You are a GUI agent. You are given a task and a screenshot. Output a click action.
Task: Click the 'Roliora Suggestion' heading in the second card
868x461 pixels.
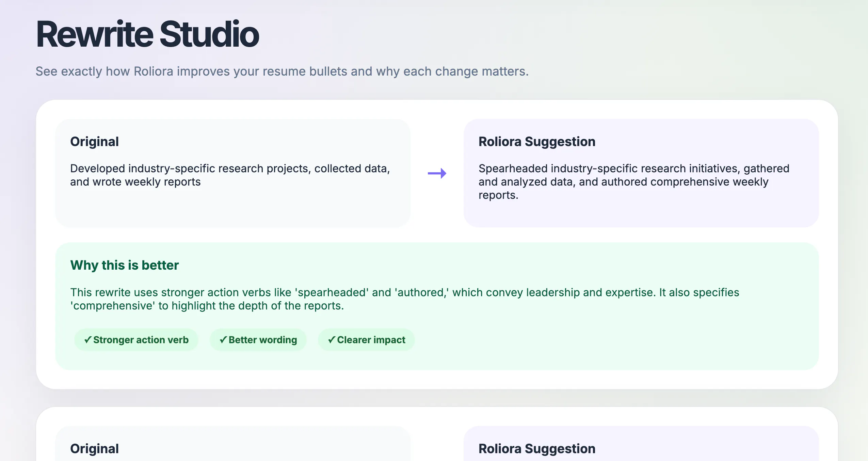[537, 449]
